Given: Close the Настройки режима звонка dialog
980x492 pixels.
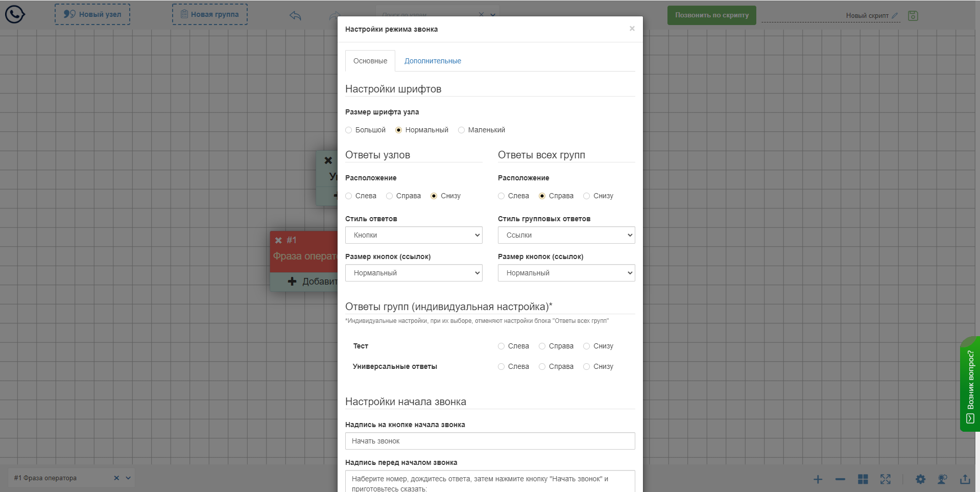Looking at the screenshot, I should 632,29.
